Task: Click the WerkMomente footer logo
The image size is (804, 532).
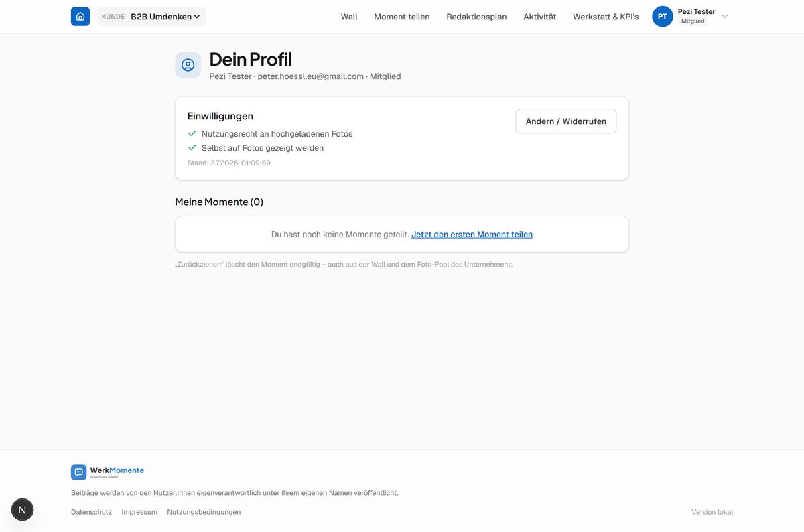Action: pos(108,472)
